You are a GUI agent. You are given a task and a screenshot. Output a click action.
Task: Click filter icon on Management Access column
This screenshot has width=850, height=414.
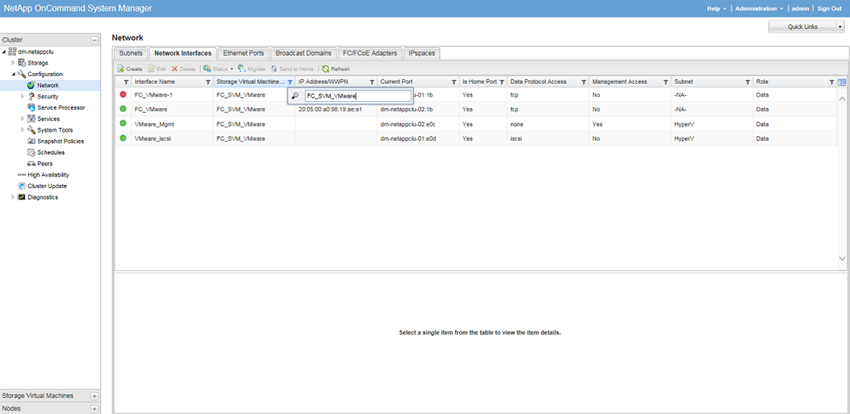coord(666,82)
